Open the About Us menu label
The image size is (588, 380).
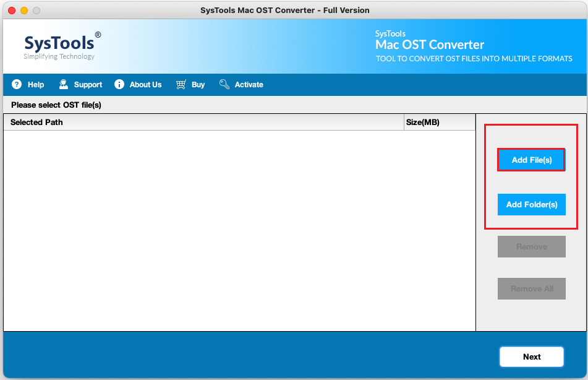[145, 85]
